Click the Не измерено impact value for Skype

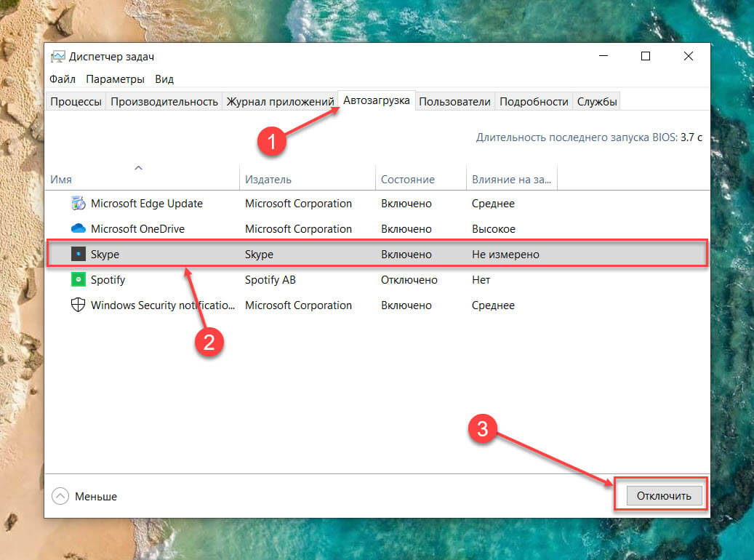[x=505, y=255]
